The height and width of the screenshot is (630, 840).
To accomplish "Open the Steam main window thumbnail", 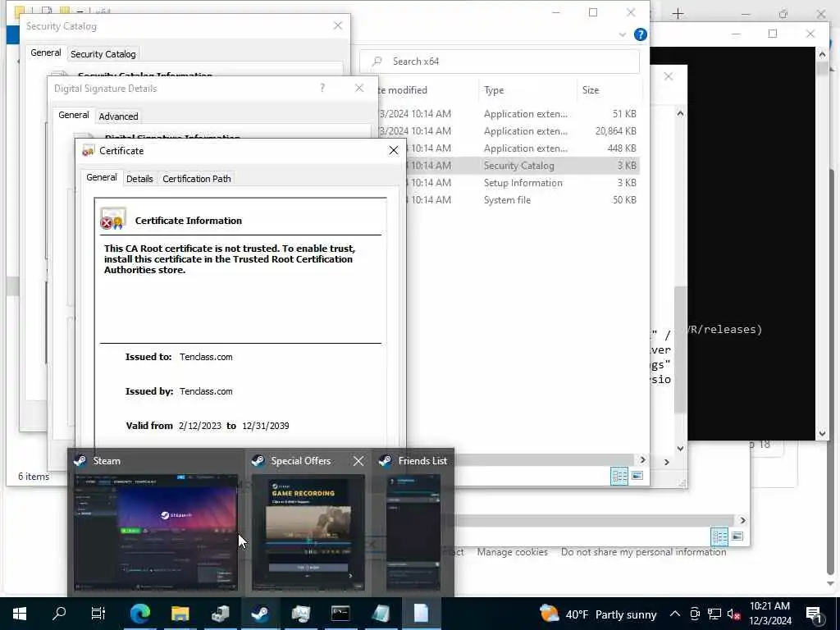I will tap(155, 532).
